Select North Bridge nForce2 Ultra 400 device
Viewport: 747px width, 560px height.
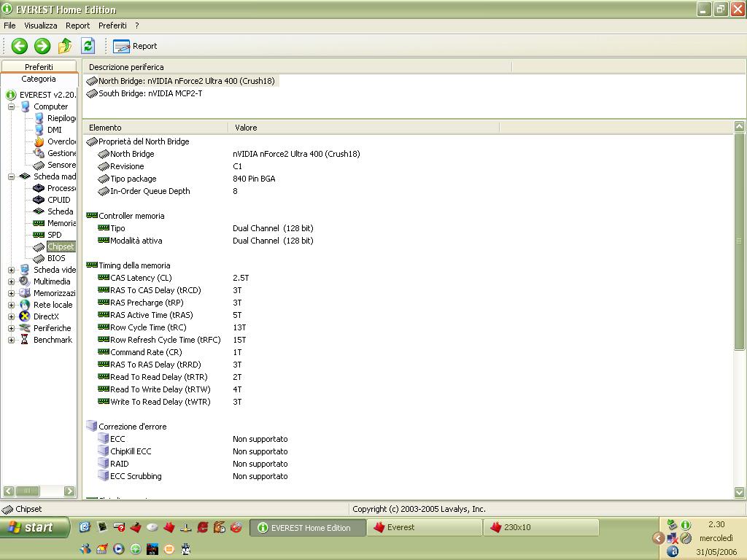pyautogui.click(x=181, y=81)
